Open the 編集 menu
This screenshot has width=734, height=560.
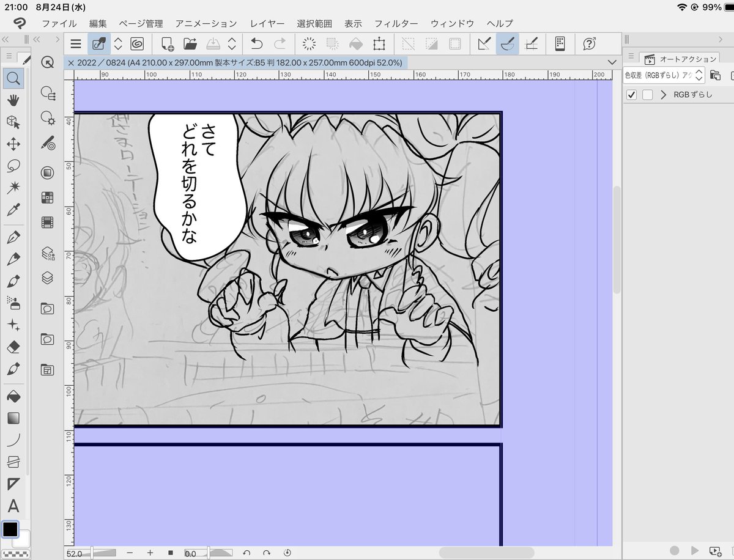coord(98,24)
